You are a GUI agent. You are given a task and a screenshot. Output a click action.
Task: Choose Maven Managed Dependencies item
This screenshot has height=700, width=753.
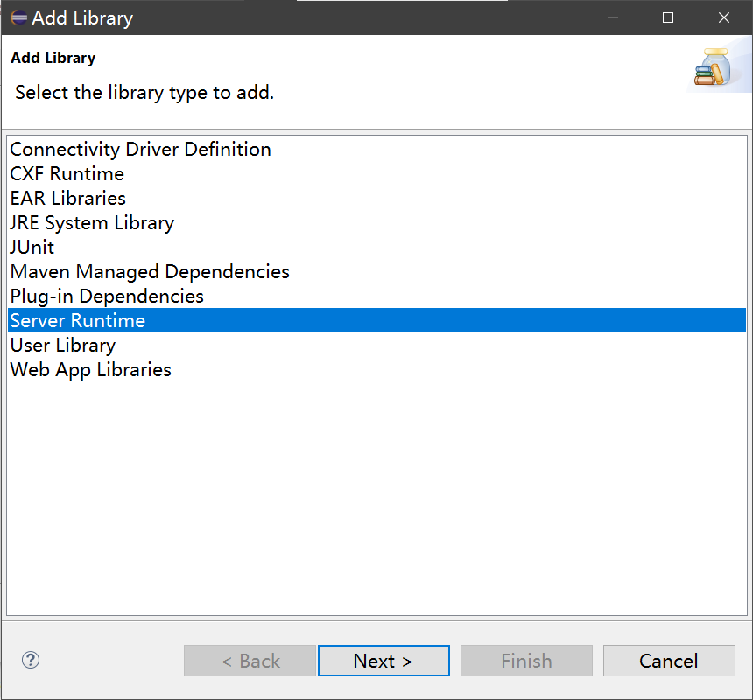(x=150, y=272)
